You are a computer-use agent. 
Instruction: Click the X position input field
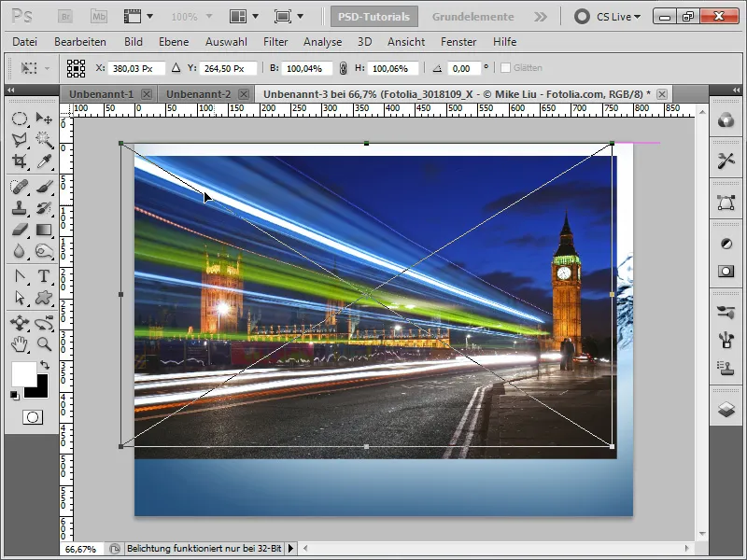coord(136,68)
